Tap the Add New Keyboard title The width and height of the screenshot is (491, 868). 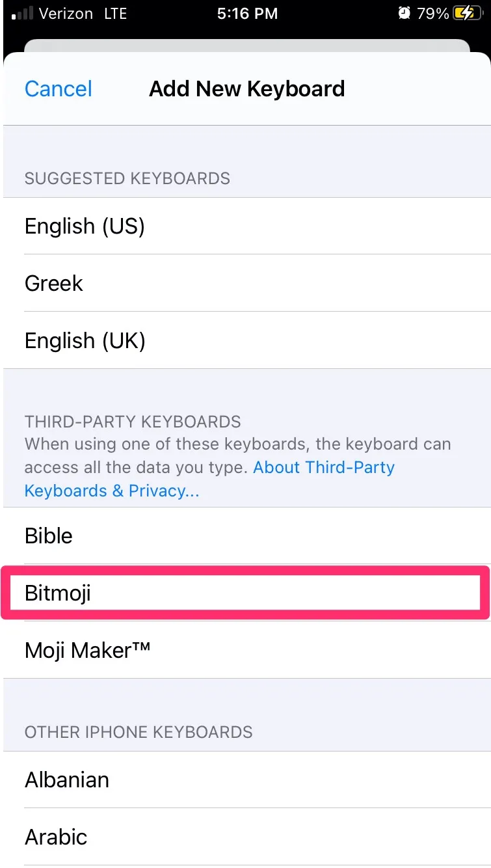coord(246,89)
